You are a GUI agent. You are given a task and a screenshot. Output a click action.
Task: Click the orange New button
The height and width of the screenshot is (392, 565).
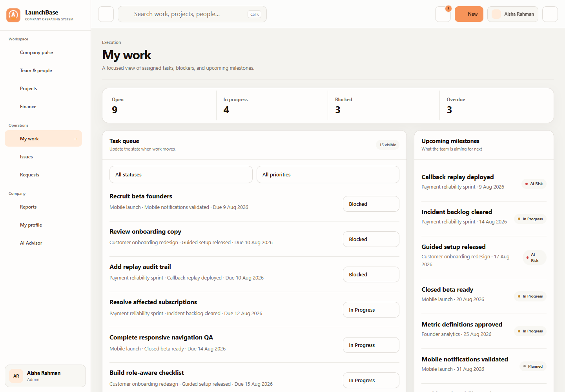(469, 14)
